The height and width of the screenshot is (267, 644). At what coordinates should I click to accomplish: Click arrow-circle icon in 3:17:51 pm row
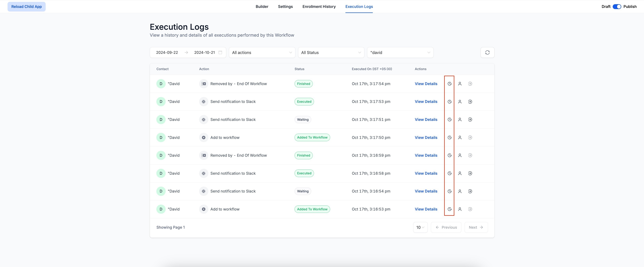coord(470,120)
